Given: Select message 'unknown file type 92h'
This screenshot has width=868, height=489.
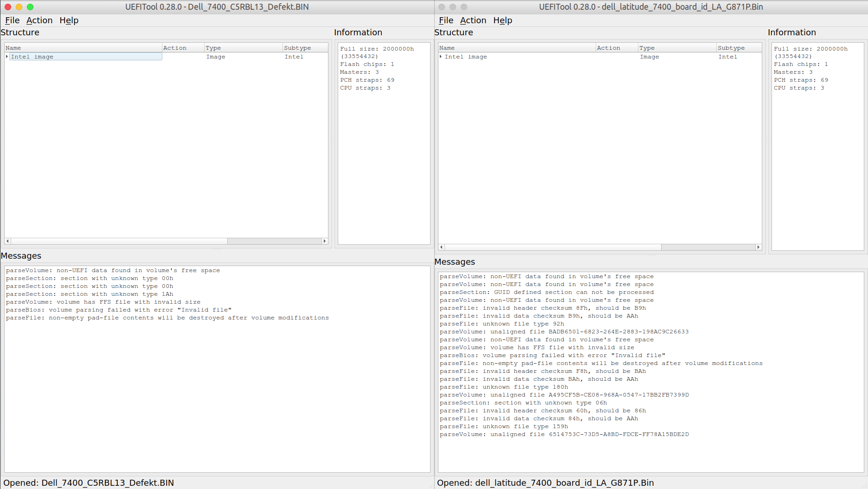Looking at the screenshot, I should 502,324.
